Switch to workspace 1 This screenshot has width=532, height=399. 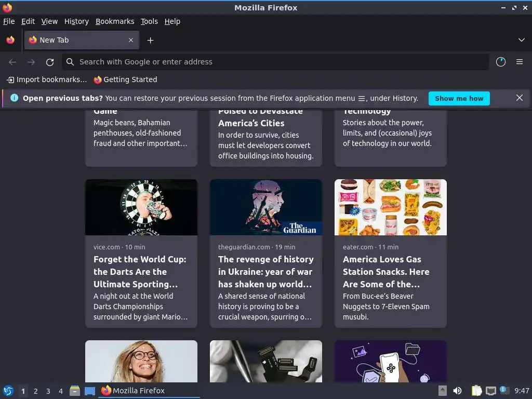[x=23, y=391]
